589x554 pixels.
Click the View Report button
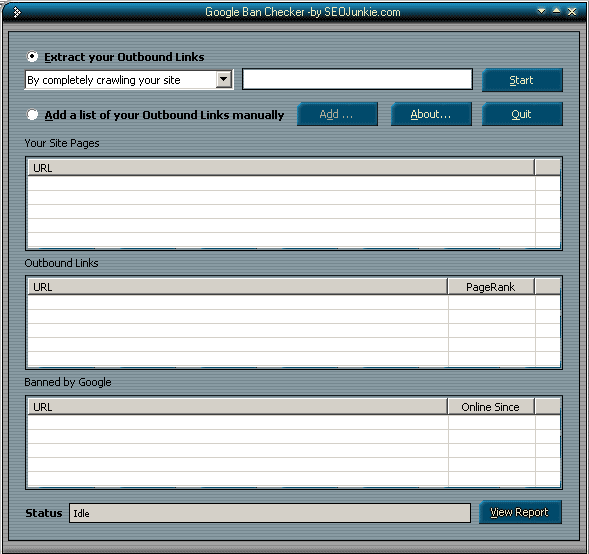tap(520, 512)
